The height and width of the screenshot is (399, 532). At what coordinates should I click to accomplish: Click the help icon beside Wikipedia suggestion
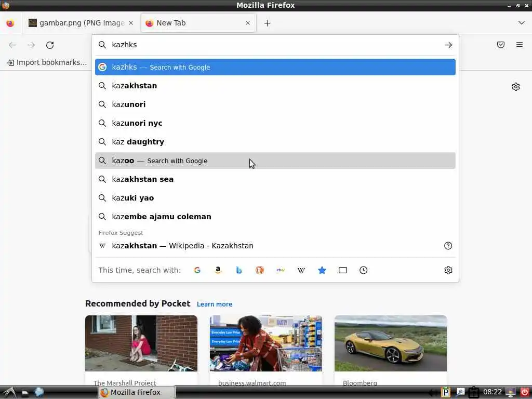point(448,246)
